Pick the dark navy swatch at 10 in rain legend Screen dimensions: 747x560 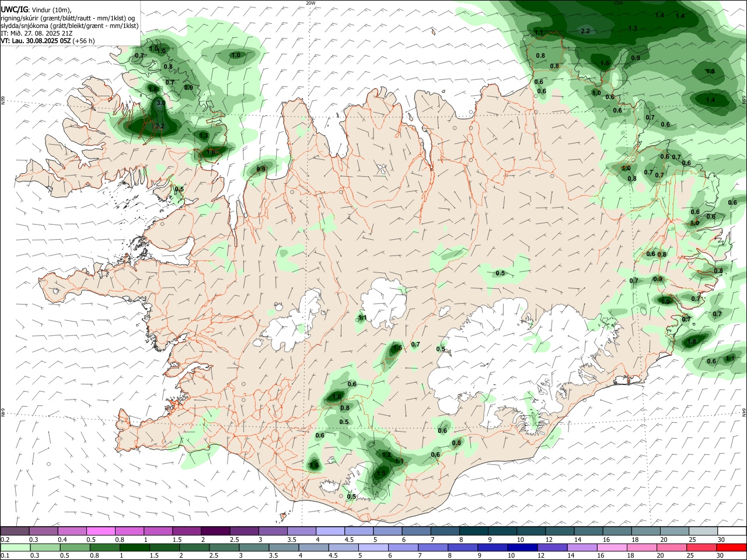[x=522, y=547]
